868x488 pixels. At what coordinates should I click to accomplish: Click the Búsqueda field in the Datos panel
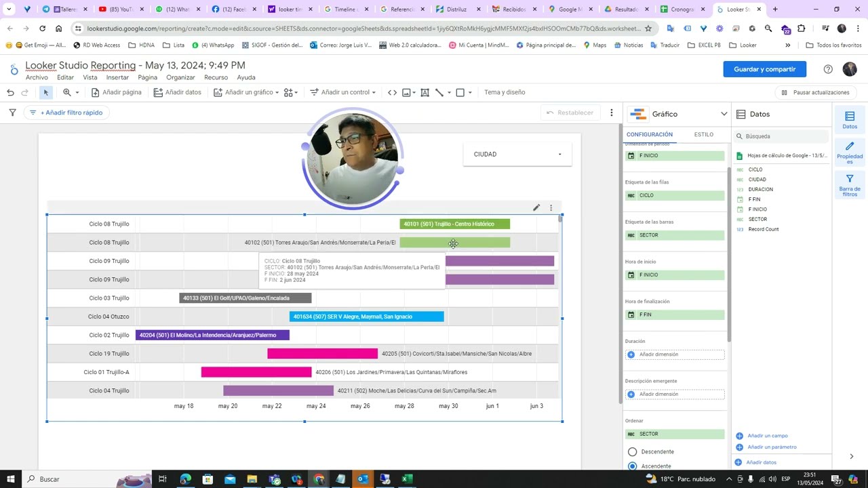coord(782,136)
